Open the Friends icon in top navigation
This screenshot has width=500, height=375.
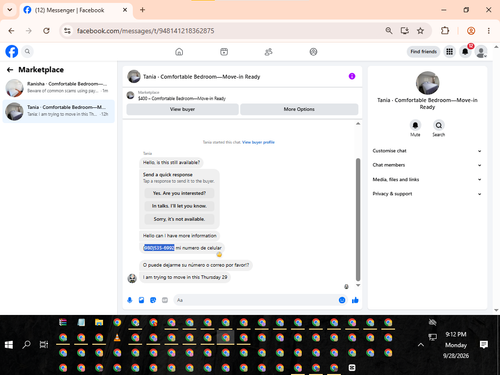click(x=269, y=52)
